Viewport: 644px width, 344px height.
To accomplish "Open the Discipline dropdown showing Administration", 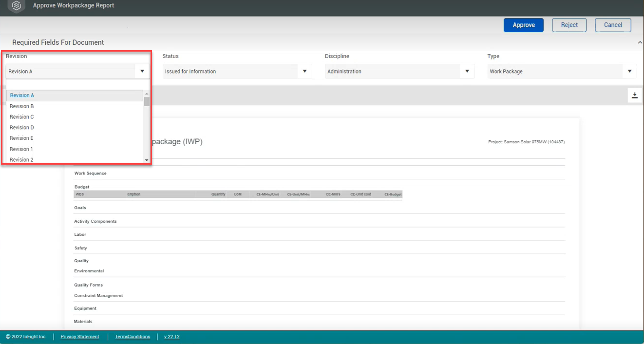I will pos(399,71).
